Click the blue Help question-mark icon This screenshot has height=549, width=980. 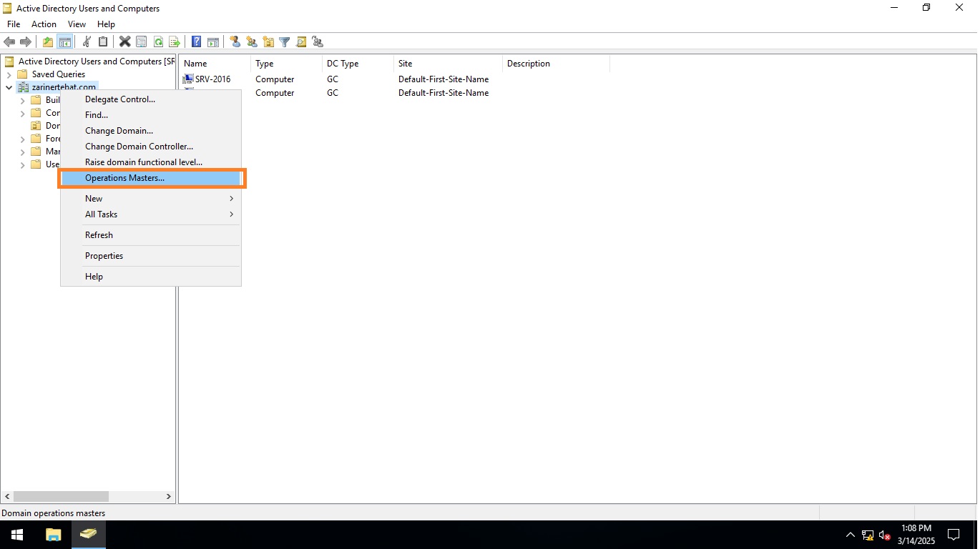197,42
